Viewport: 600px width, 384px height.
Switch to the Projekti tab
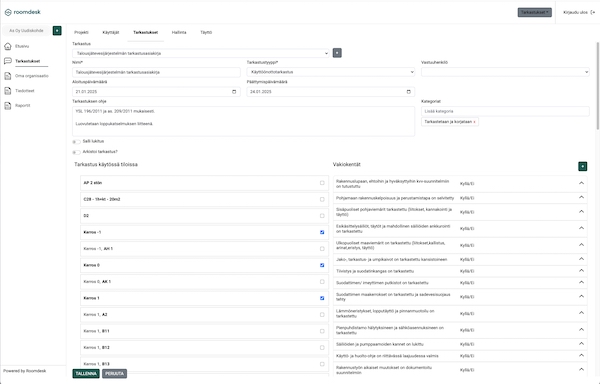[x=82, y=33]
